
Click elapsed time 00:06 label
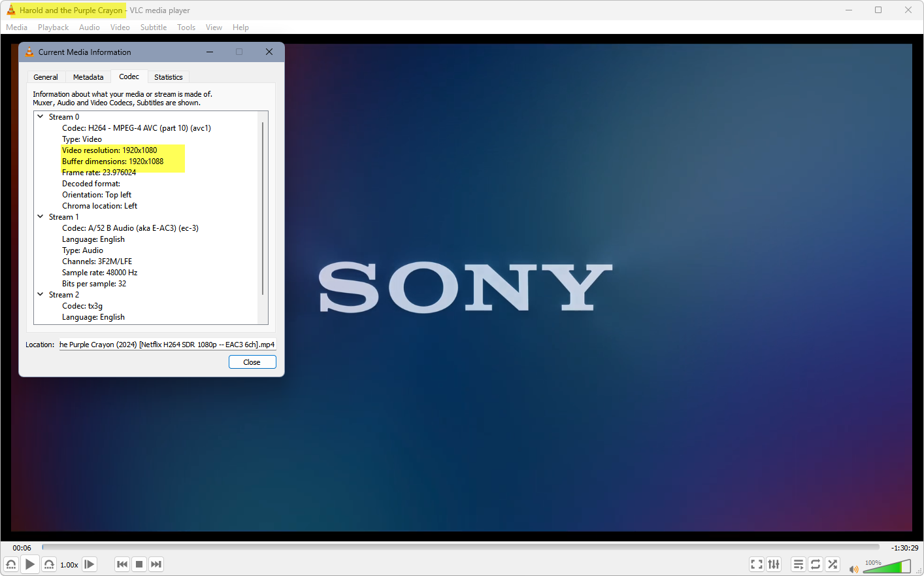click(x=22, y=548)
